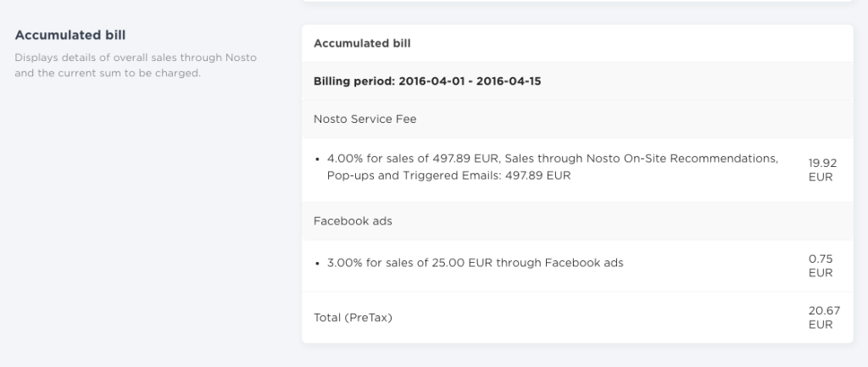Select the Billing period label text

(x=365, y=81)
